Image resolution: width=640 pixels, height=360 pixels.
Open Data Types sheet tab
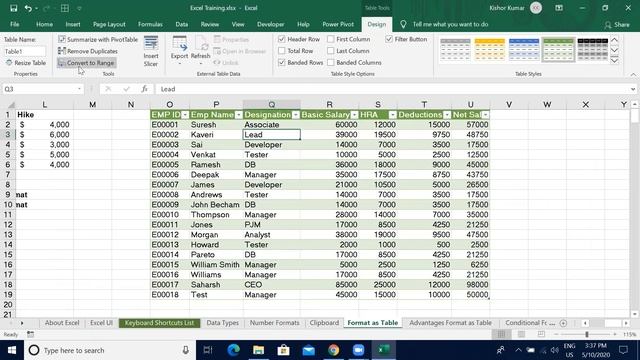(x=222, y=323)
